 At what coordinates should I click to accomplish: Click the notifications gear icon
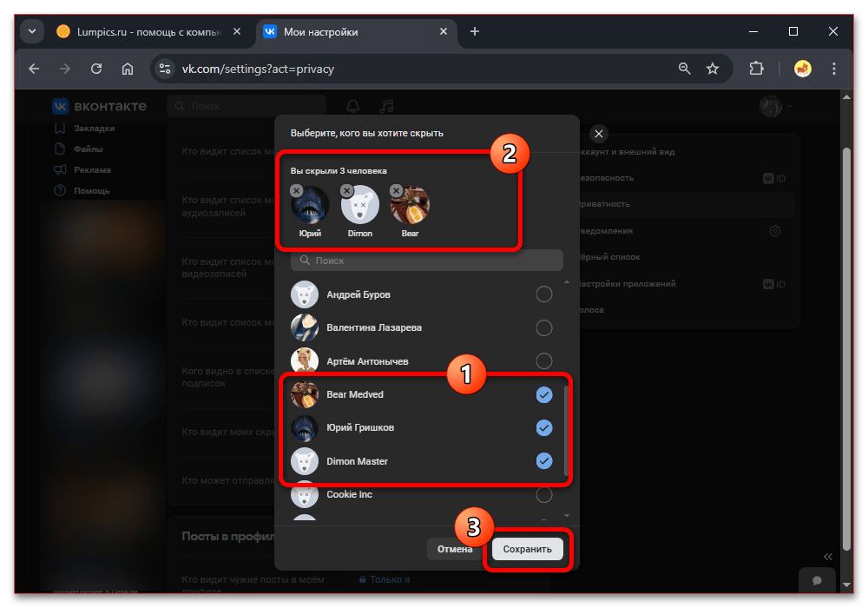[775, 231]
